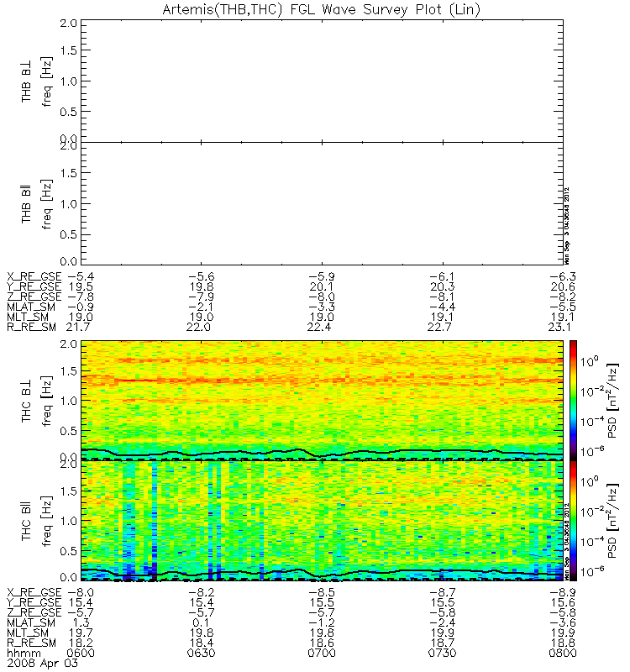
Task: Click the THC MLAT_SM value '-3.6'
Action: click(563, 622)
